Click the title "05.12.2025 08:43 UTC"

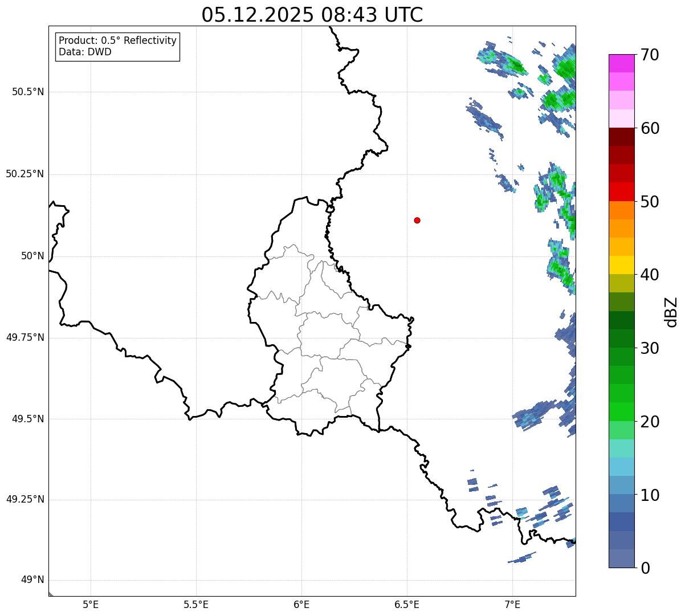(x=312, y=15)
